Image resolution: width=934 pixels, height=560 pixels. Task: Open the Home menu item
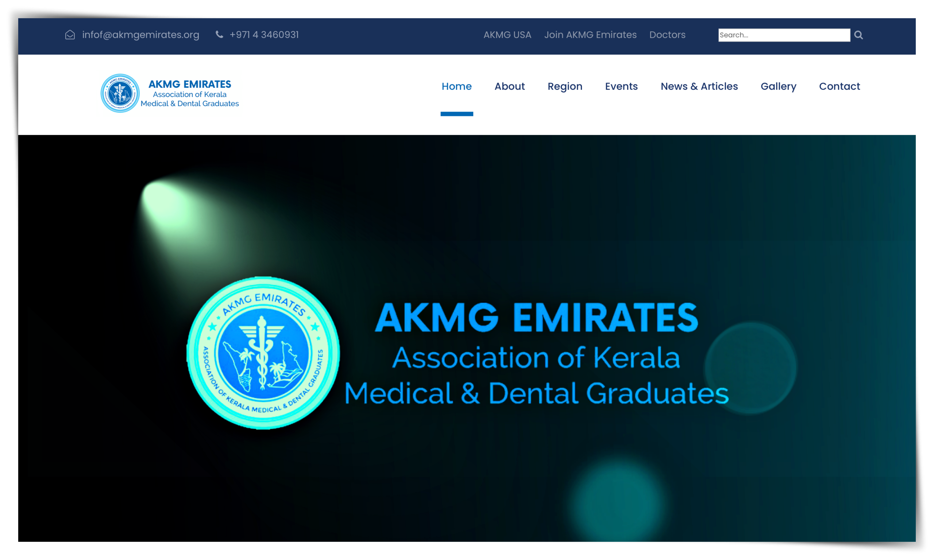click(456, 86)
